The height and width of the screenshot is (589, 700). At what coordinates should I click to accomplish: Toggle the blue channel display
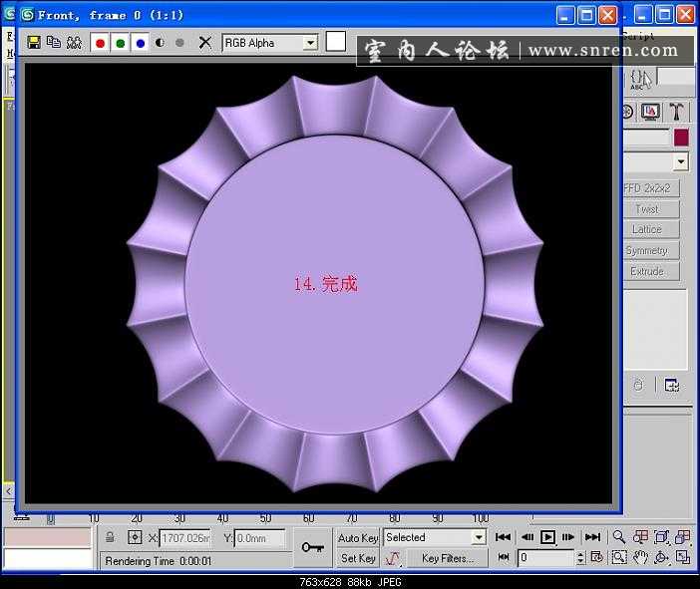point(140,43)
